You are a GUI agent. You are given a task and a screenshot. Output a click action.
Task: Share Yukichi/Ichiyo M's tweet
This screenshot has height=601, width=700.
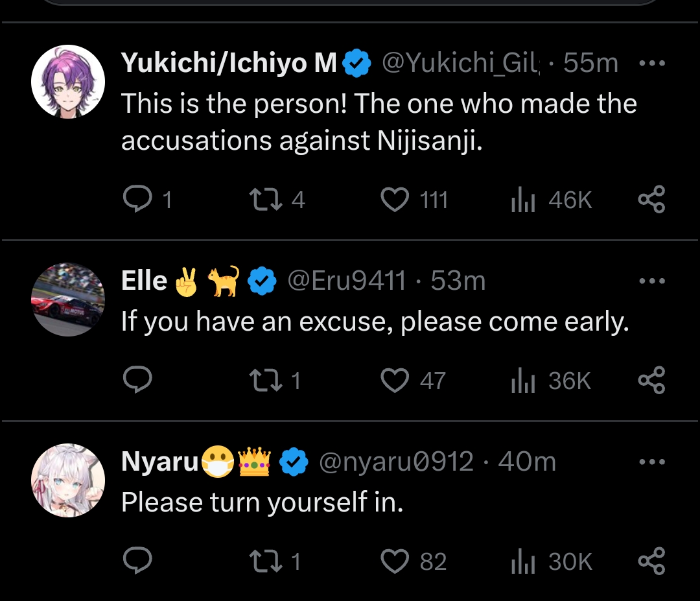point(651,200)
